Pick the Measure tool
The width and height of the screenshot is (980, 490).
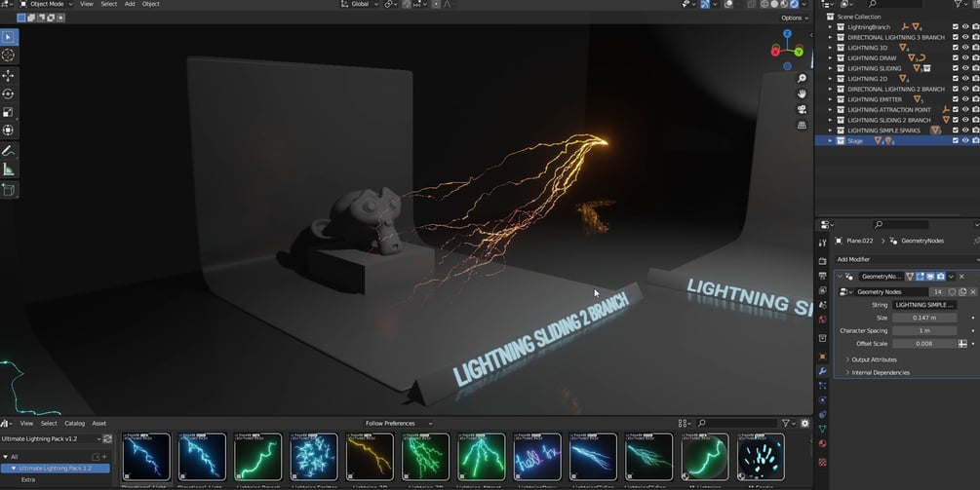coord(9,169)
